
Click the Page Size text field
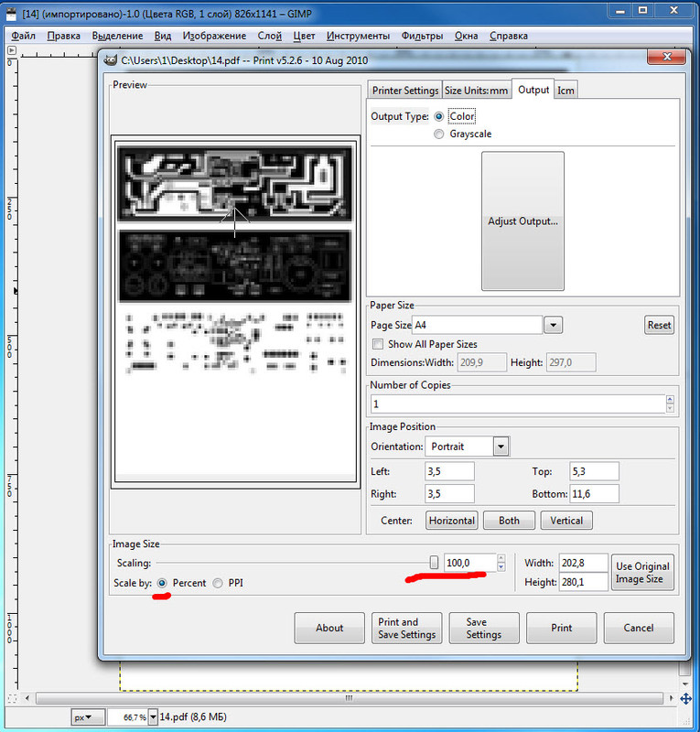(478, 325)
